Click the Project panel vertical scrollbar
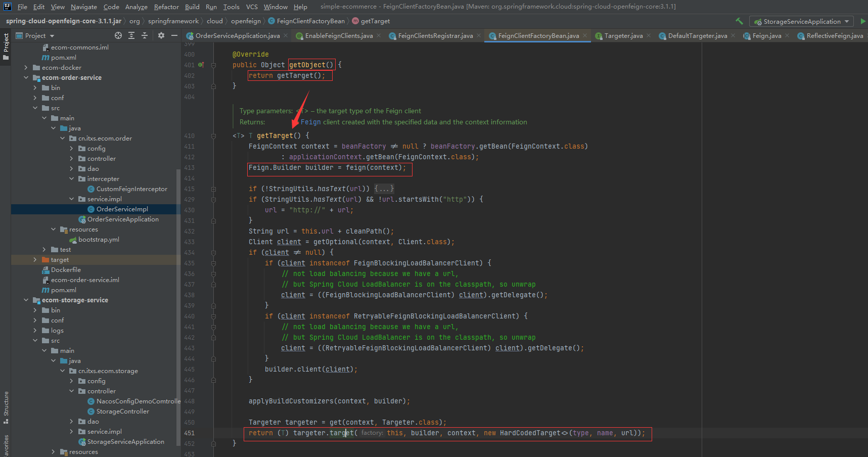 pos(178,307)
